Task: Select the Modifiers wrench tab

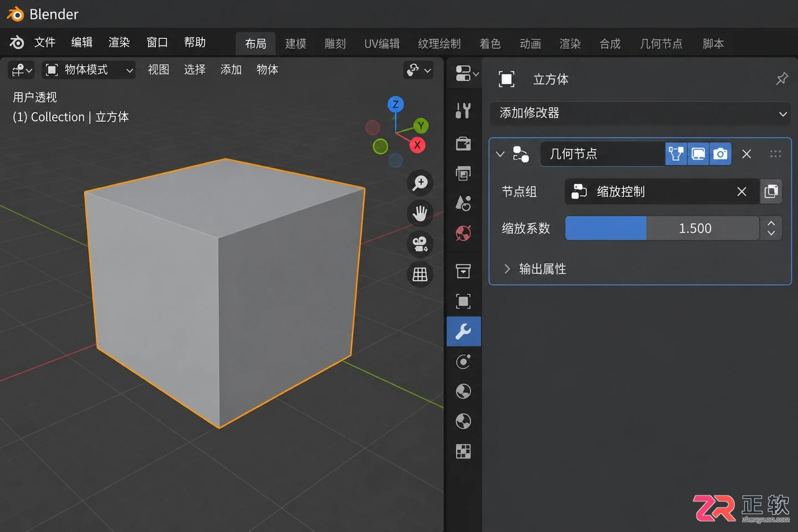Action: coord(463,331)
